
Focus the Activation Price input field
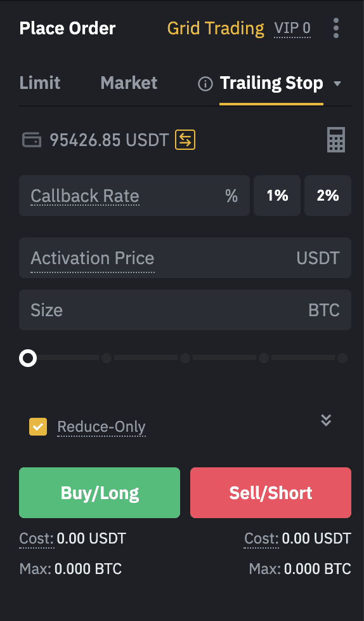coord(185,258)
